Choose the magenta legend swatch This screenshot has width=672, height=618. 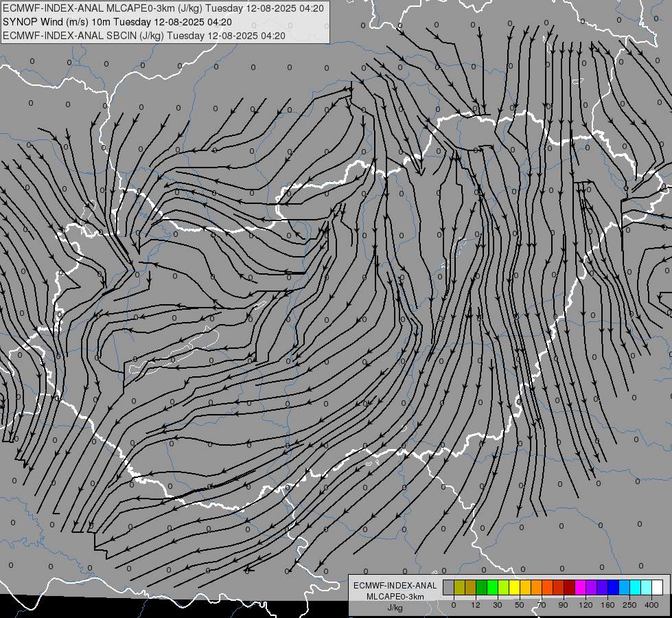pos(580,587)
